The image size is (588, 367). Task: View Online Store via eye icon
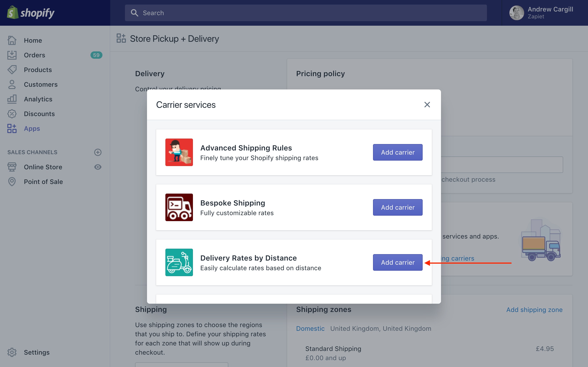pos(98,167)
